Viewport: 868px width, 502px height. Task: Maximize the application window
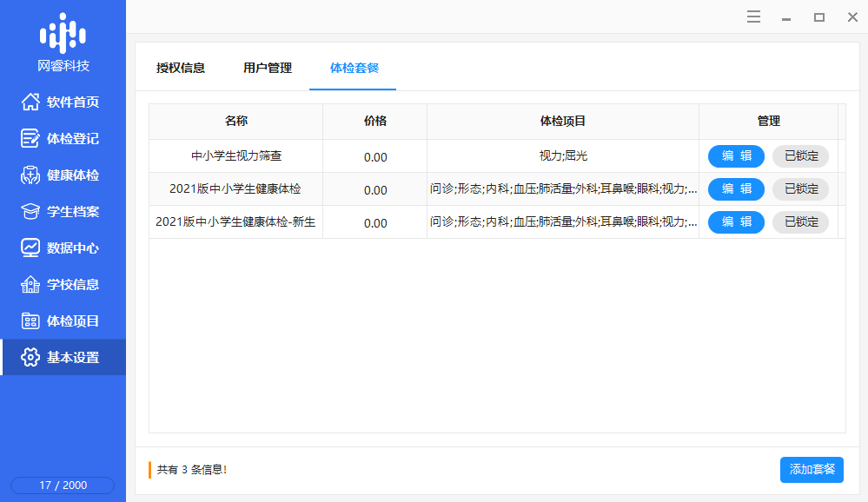click(819, 17)
